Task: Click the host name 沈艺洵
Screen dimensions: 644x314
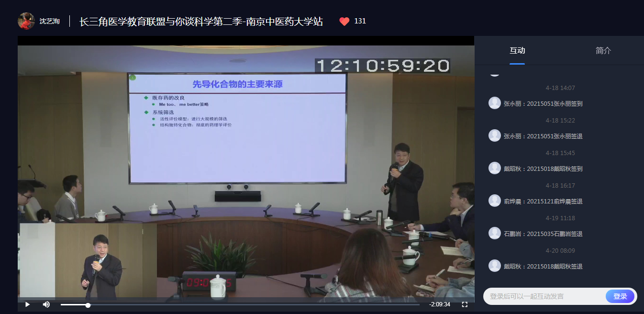Action: coord(50,22)
